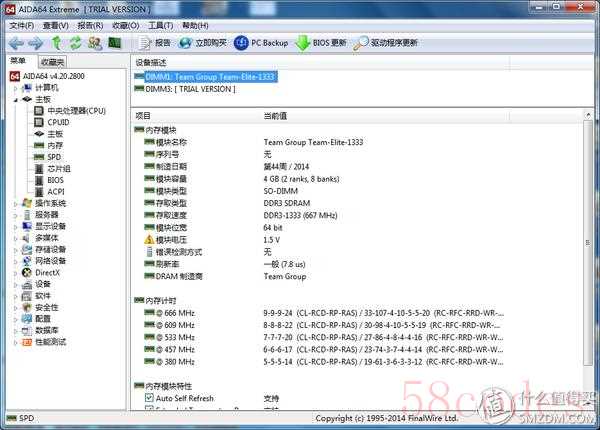The width and height of the screenshot is (600, 430).
Task: Click the 项目 column header
Action: (143, 116)
